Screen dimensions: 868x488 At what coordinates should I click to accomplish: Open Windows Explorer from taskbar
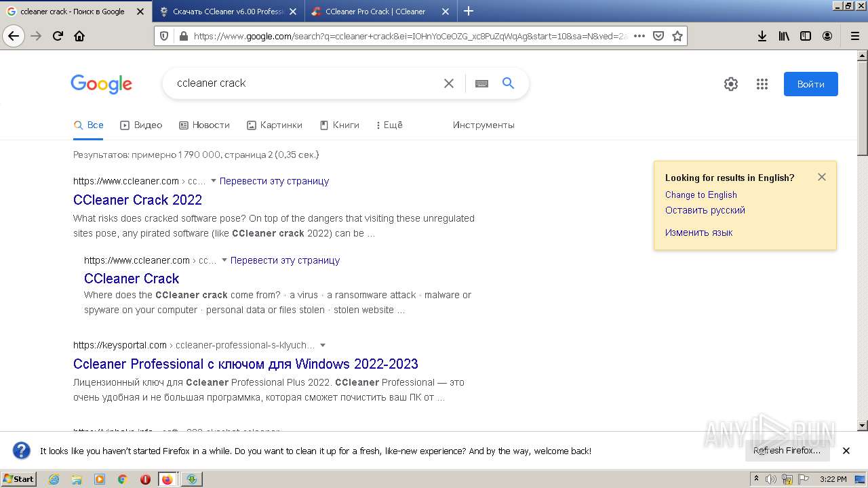77,479
